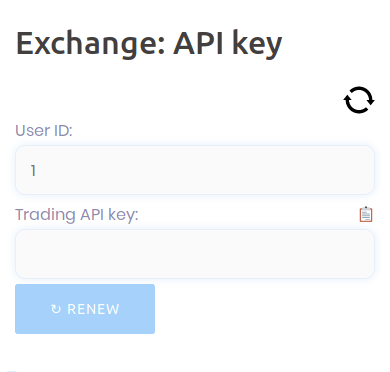Renew the trading API key

(85, 309)
